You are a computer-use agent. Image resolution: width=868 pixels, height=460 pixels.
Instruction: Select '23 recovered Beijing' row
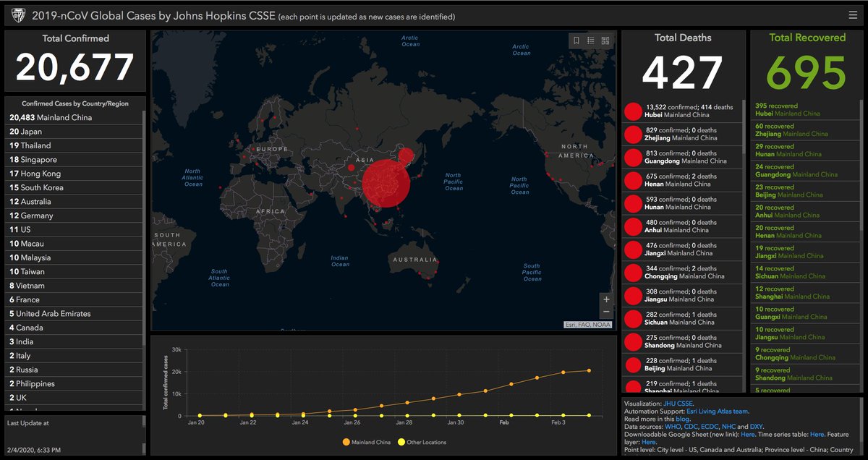tap(805, 191)
